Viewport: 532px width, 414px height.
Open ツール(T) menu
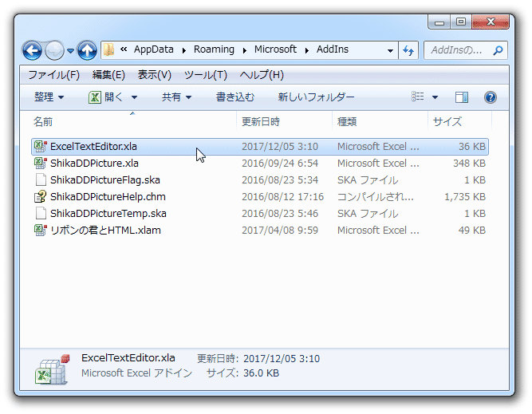[x=206, y=75]
